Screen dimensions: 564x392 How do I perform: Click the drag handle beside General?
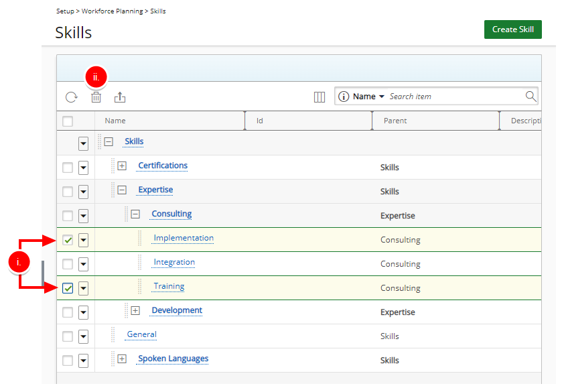pyautogui.click(x=113, y=334)
